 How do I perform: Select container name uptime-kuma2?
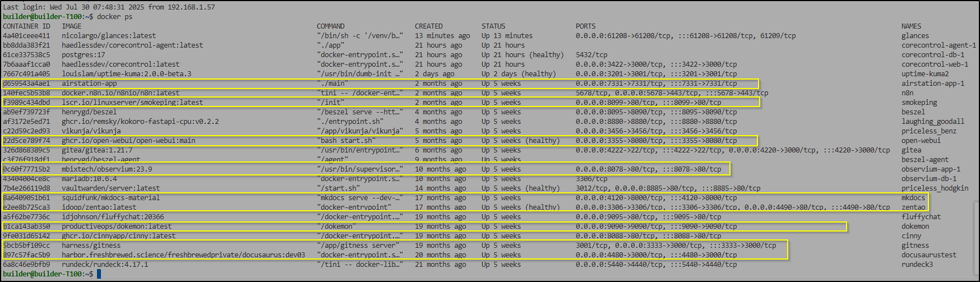(x=925, y=74)
